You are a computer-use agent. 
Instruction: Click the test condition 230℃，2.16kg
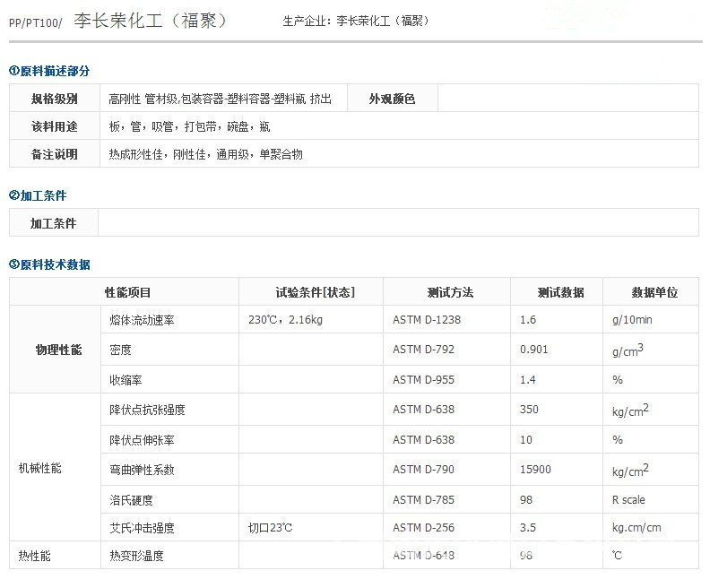click(285, 320)
